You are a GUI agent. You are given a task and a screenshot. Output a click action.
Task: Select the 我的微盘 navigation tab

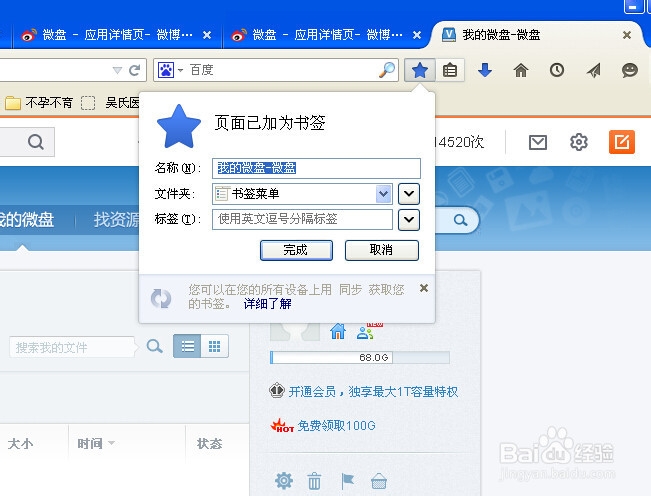pos(27,220)
